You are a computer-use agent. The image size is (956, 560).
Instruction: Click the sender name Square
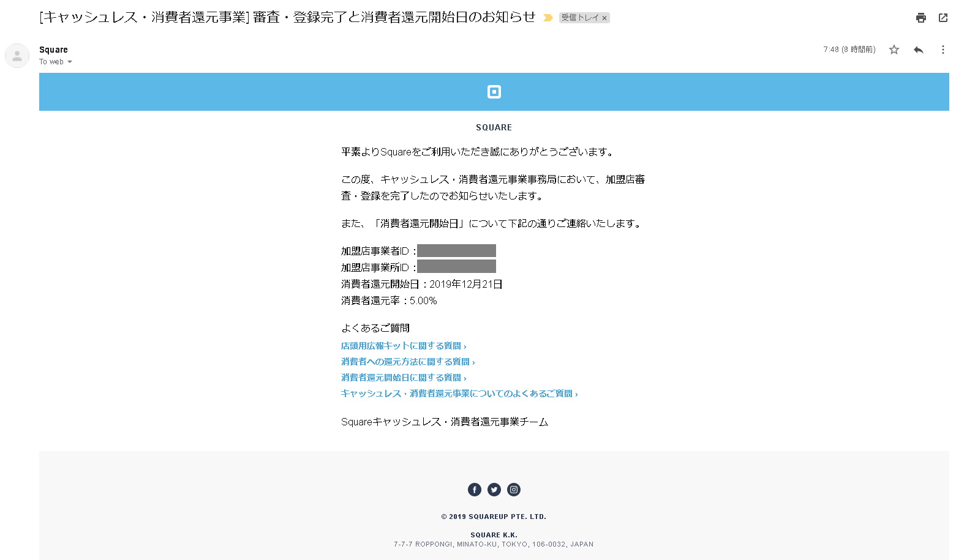tap(53, 50)
